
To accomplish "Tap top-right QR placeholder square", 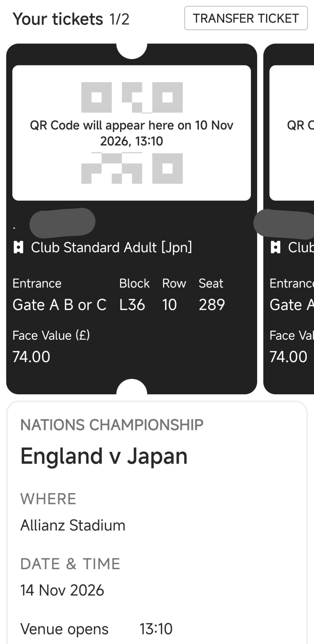I will (x=167, y=97).
